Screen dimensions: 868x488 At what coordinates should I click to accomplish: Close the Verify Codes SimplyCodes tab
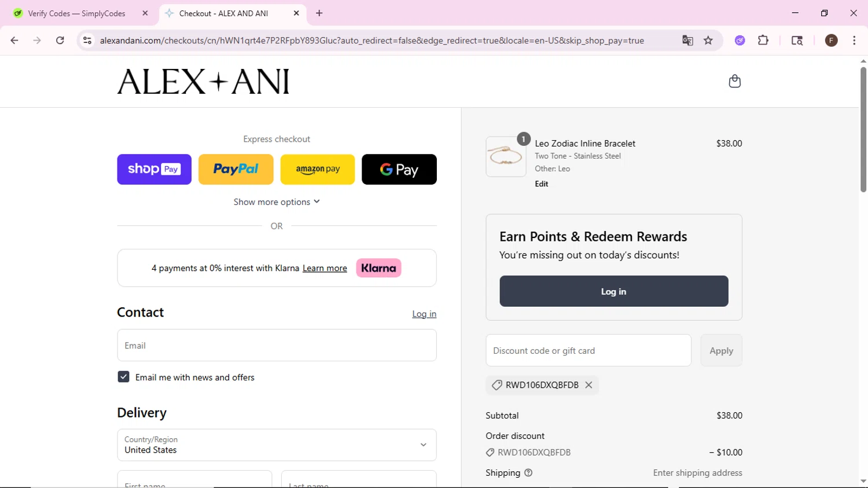point(145,13)
